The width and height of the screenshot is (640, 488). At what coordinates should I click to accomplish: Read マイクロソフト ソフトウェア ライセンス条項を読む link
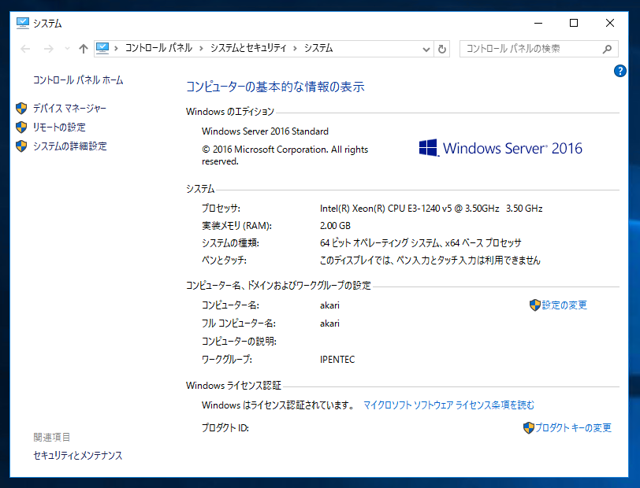point(449,405)
